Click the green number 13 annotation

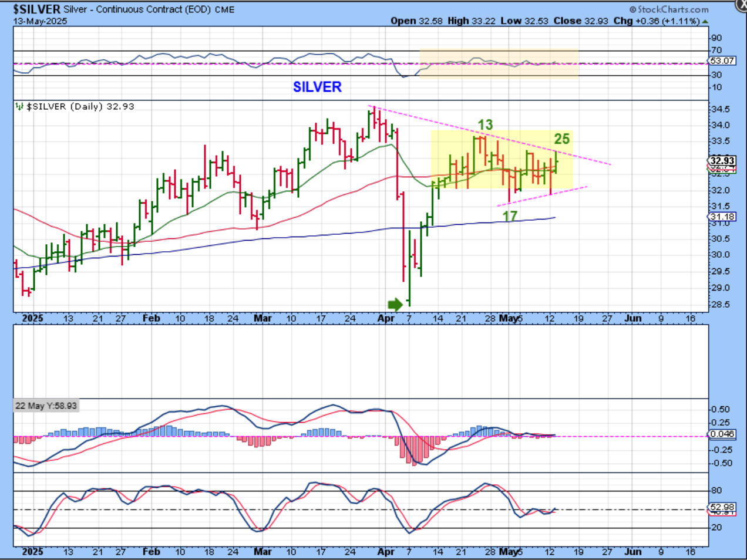485,124
